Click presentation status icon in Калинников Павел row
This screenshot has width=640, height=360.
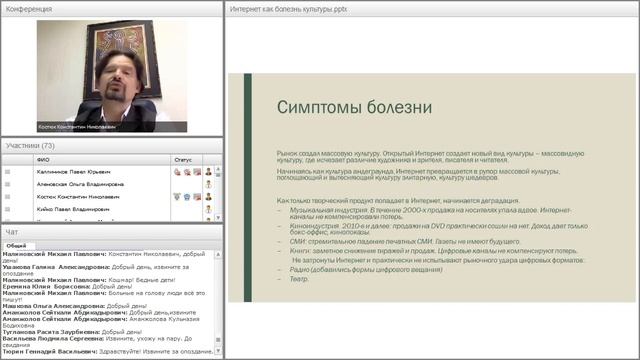coord(197,172)
